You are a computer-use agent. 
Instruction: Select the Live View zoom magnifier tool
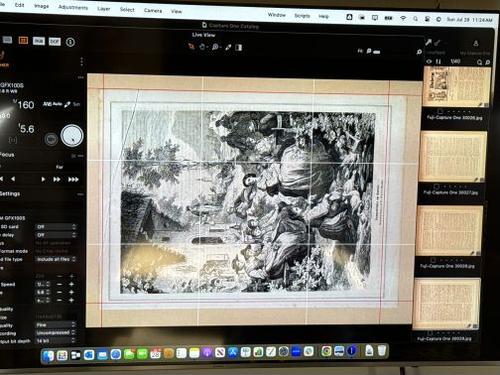215,47
